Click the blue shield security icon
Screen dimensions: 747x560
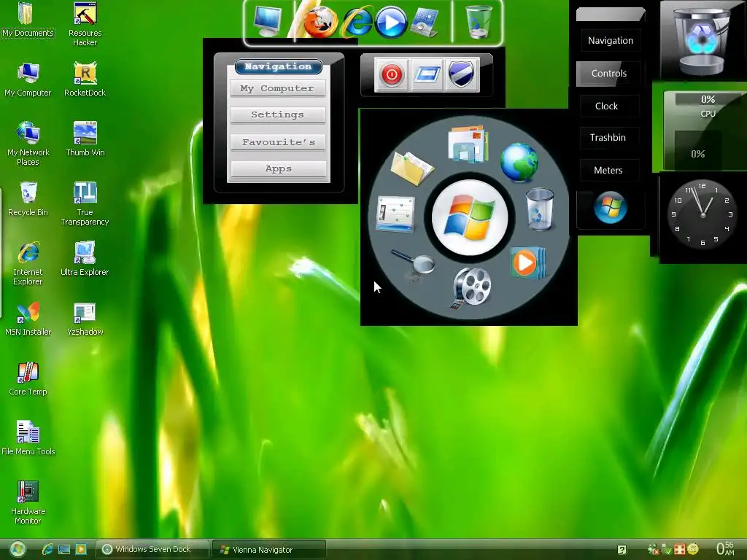coord(461,74)
